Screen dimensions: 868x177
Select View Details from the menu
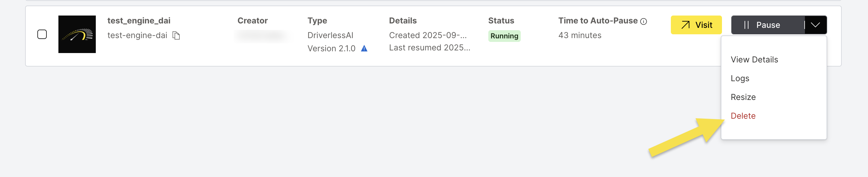(x=754, y=59)
